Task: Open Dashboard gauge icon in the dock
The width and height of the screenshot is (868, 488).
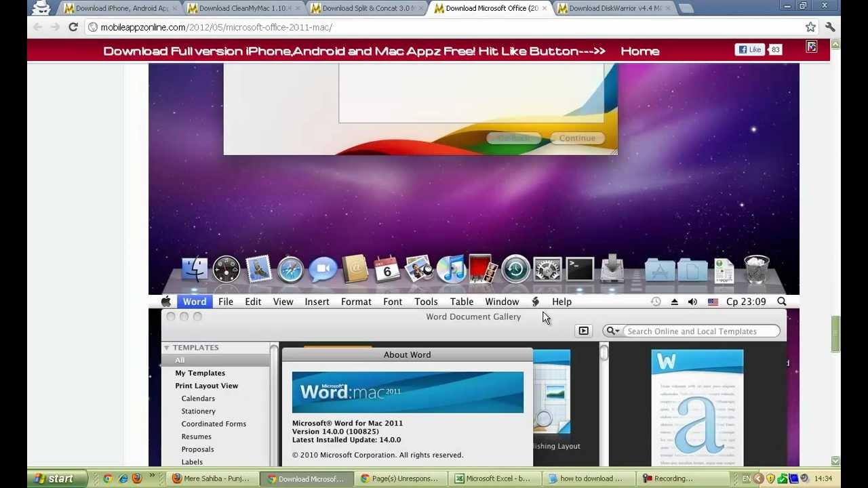Action: pyautogui.click(x=226, y=269)
